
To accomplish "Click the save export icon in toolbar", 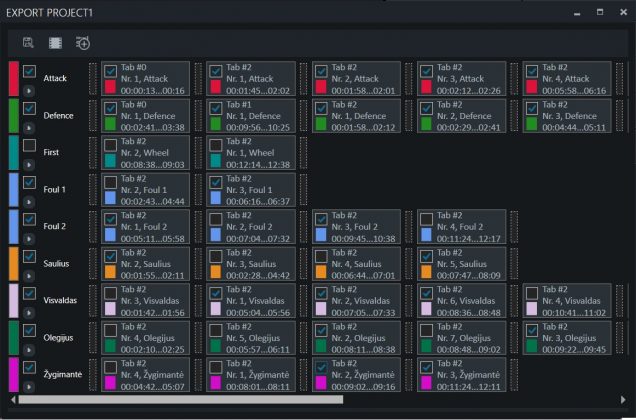I will pos(28,42).
